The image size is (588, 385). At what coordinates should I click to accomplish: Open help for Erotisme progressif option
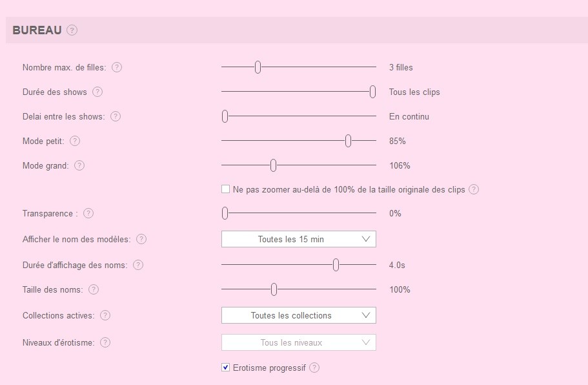click(x=314, y=368)
